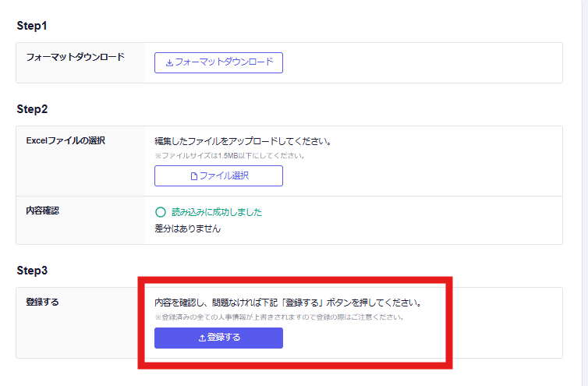Click the upload icon in 登録する button
Viewport: 588px width, 386px height.
(x=202, y=338)
